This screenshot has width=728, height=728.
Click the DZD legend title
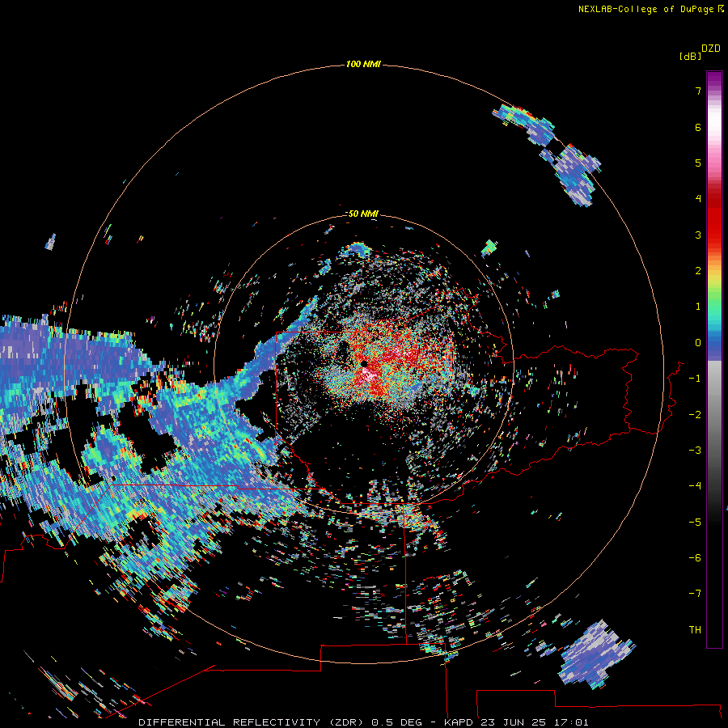(x=711, y=49)
